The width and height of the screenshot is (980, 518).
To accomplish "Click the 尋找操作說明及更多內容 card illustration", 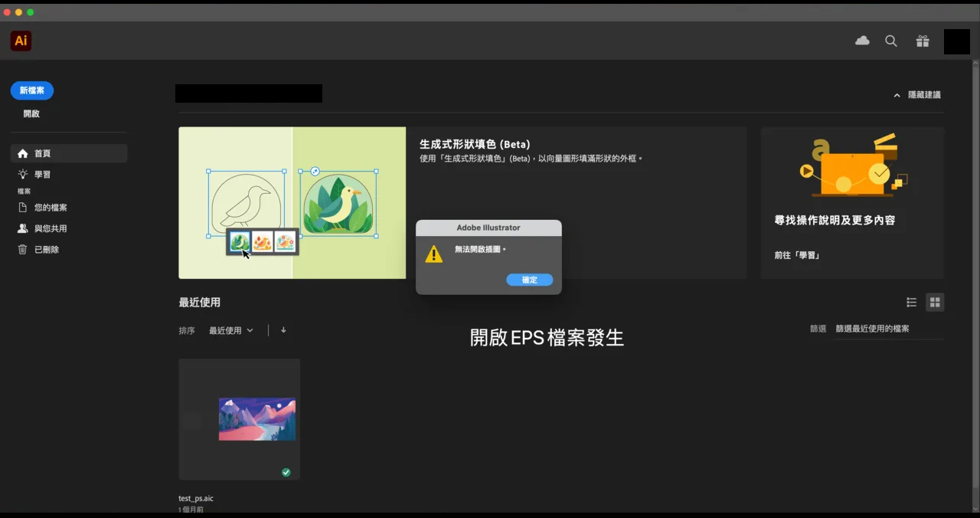I will pyautogui.click(x=852, y=166).
